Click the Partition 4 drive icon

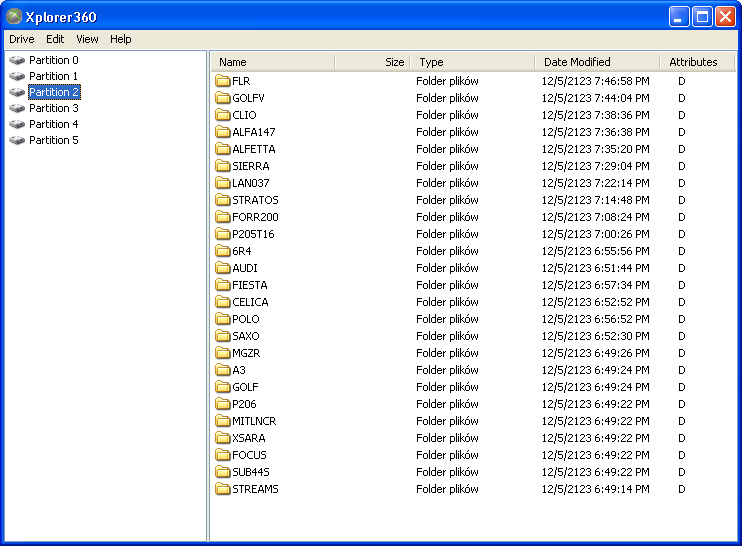pos(17,124)
